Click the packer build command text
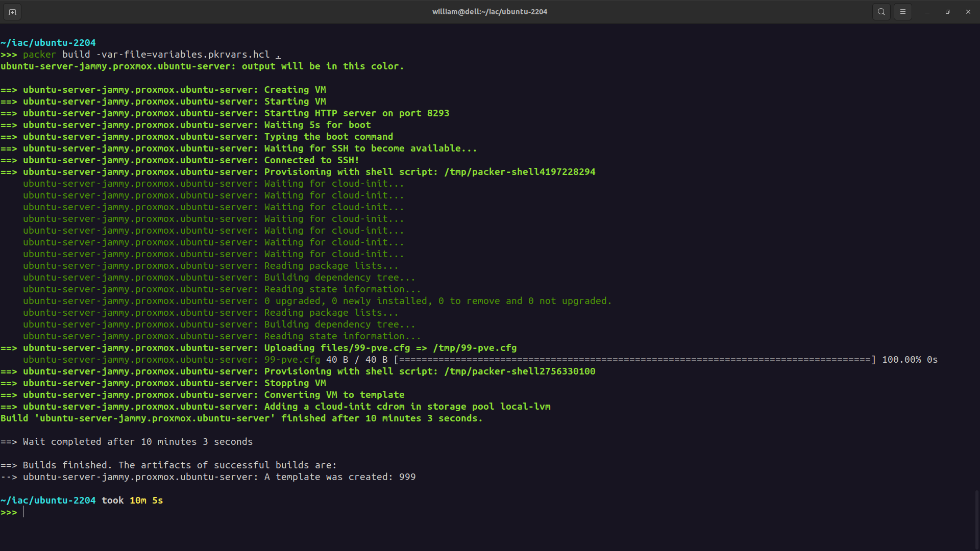The image size is (980, 551). [x=152, y=55]
